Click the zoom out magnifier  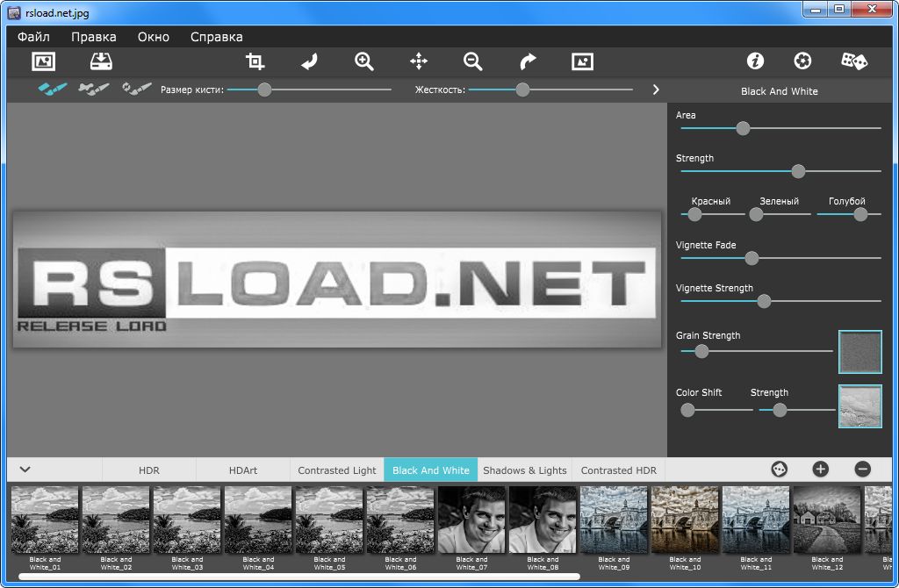[x=473, y=61]
